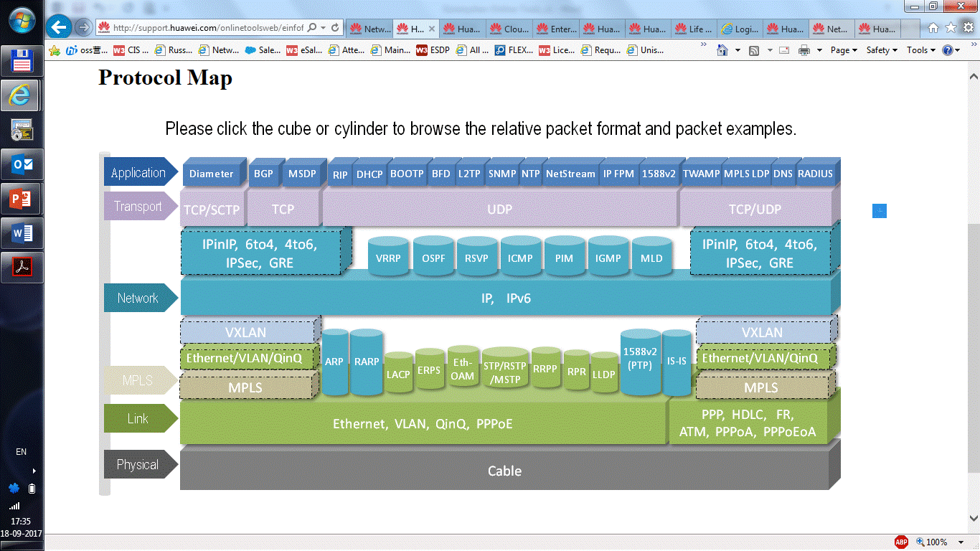Image resolution: width=980 pixels, height=551 pixels.
Task: Click the page scrollbar down arrow
Action: (974, 517)
